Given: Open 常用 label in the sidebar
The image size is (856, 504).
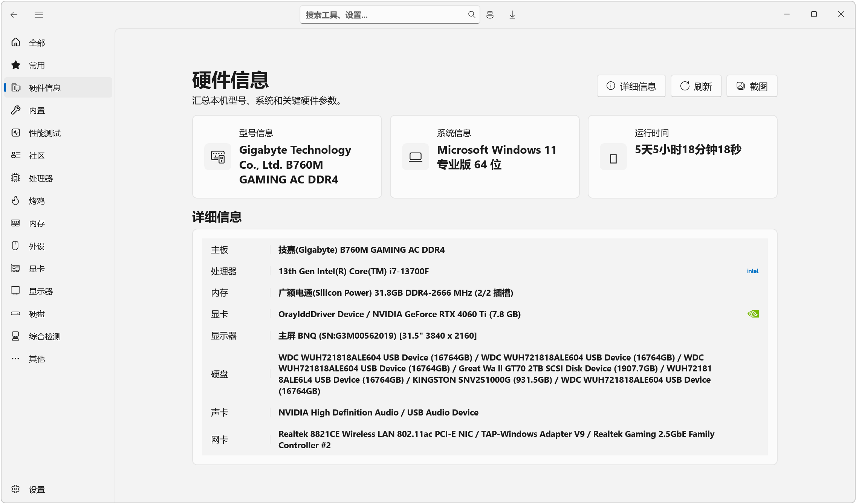Looking at the screenshot, I should click(x=37, y=65).
